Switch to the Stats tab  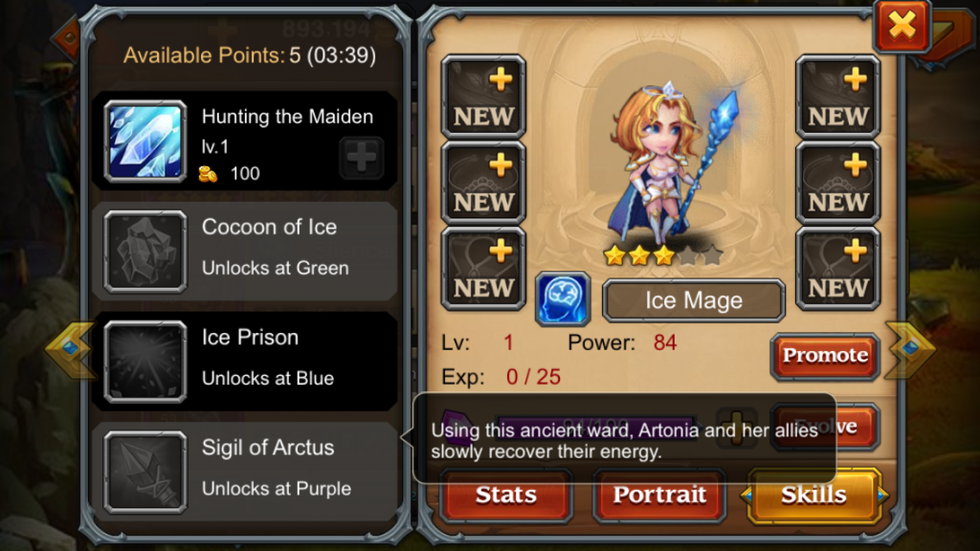(x=505, y=496)
